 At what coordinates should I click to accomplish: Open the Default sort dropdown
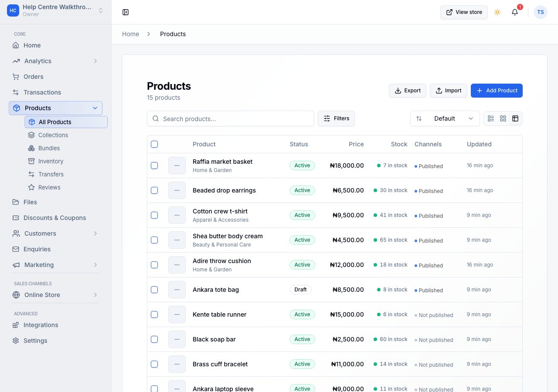(445, 118)
